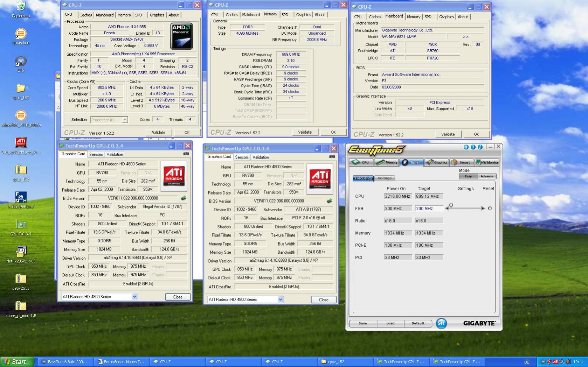Open the Windows Start menu
The image size is (588, 367).
[17, 362]
